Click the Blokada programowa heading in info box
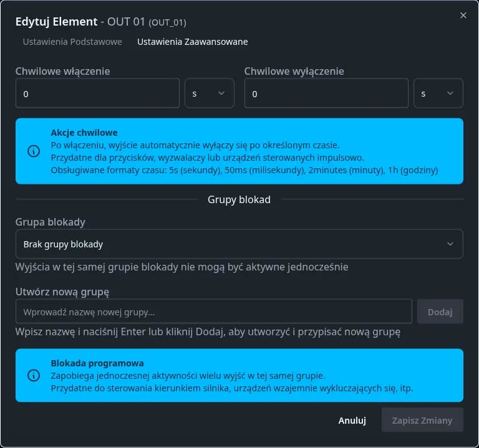 point(97,363)
